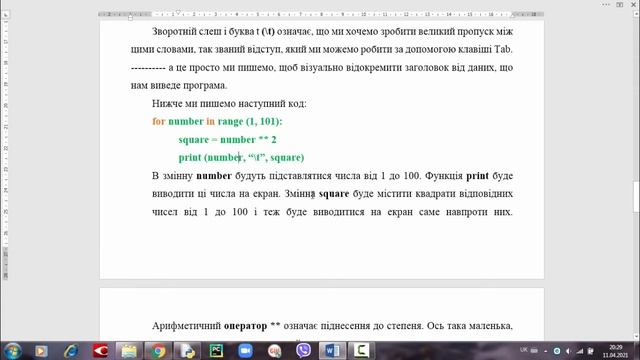The height and width of the screenshot is (360, 640).
Task: Click the bold word "оператор" in the last paragraph
Action: (x=245, y=326)
